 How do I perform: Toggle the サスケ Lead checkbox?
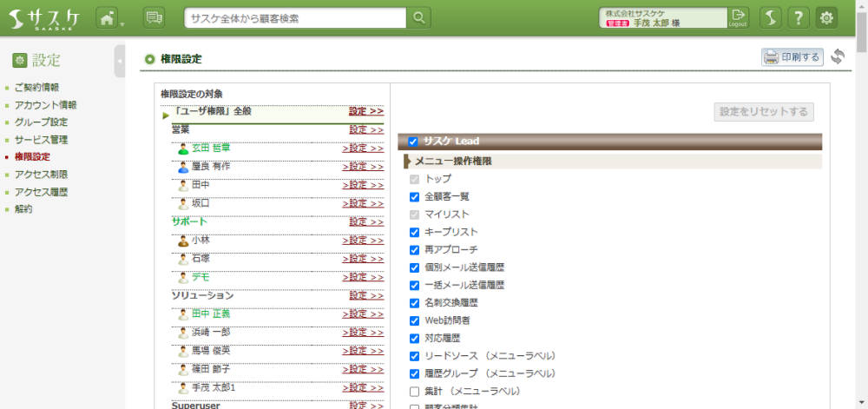pos(413,142)
